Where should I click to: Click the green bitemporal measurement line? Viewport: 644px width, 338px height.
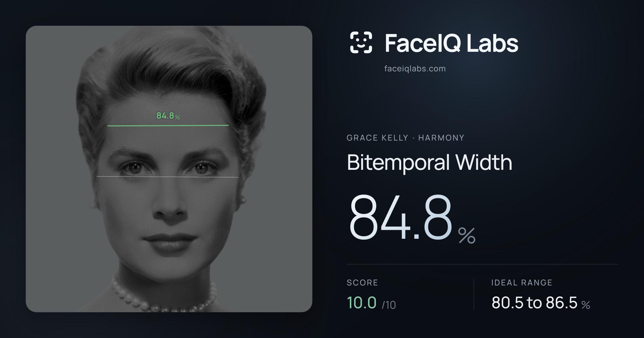point(168,125)
